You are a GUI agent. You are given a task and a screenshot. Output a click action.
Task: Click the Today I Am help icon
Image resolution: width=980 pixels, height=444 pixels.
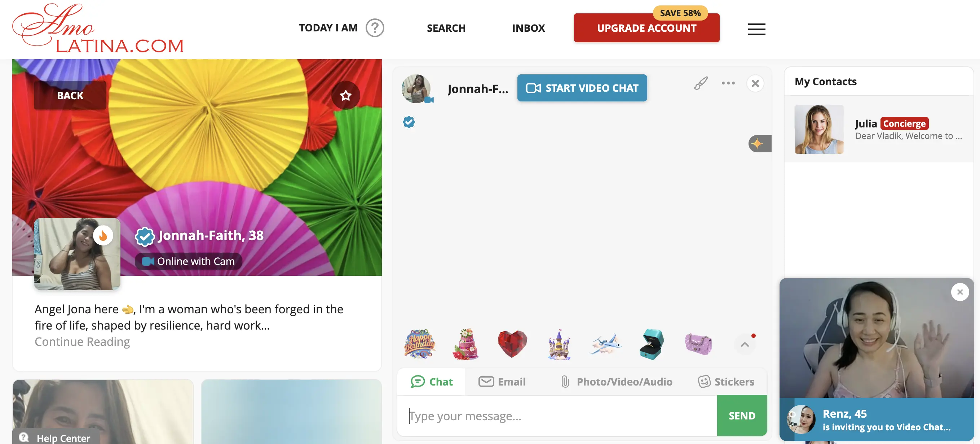375,28
